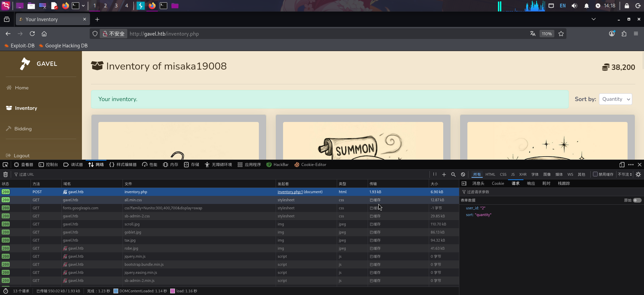Screen dimensions: 644x295
Task: Open the Cookie tab in request details
Action: [x=498, y=183]
